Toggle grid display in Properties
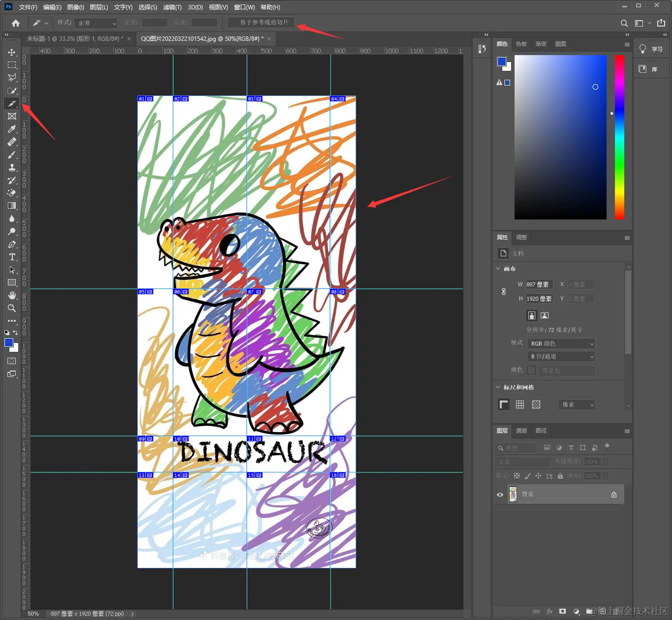This screenshot has height=620, width=672. [520, 404]
